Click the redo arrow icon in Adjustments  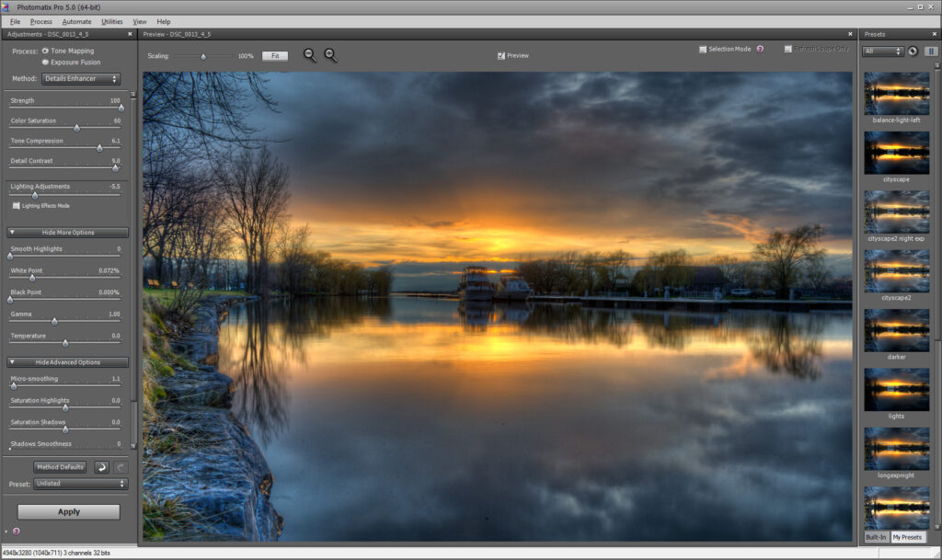click(121, 467)
